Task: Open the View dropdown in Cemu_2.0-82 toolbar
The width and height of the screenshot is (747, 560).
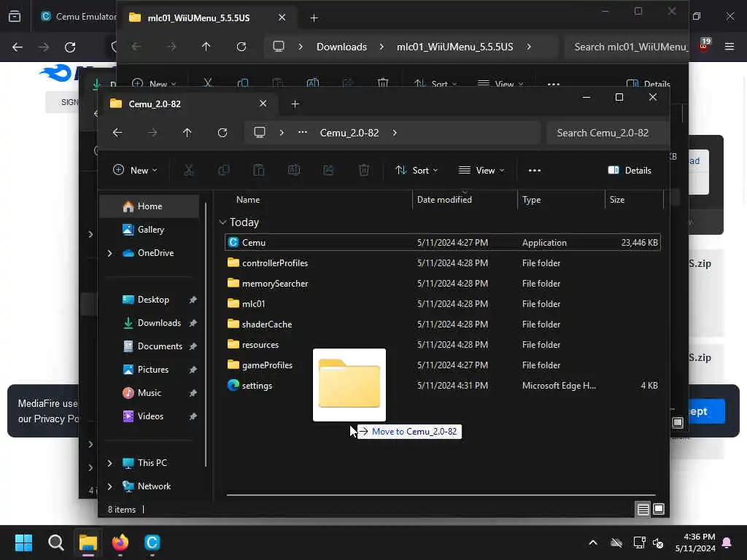Action: click(481, 170)
